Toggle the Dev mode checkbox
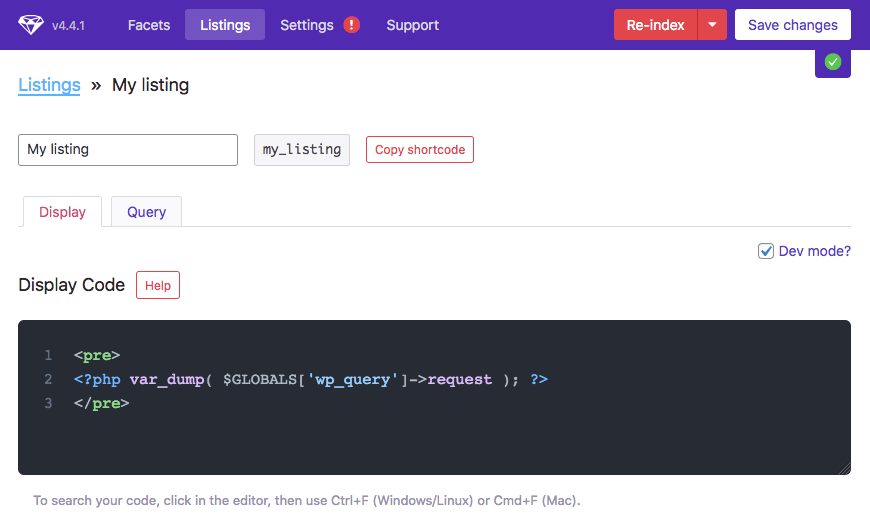 (766, 251)
